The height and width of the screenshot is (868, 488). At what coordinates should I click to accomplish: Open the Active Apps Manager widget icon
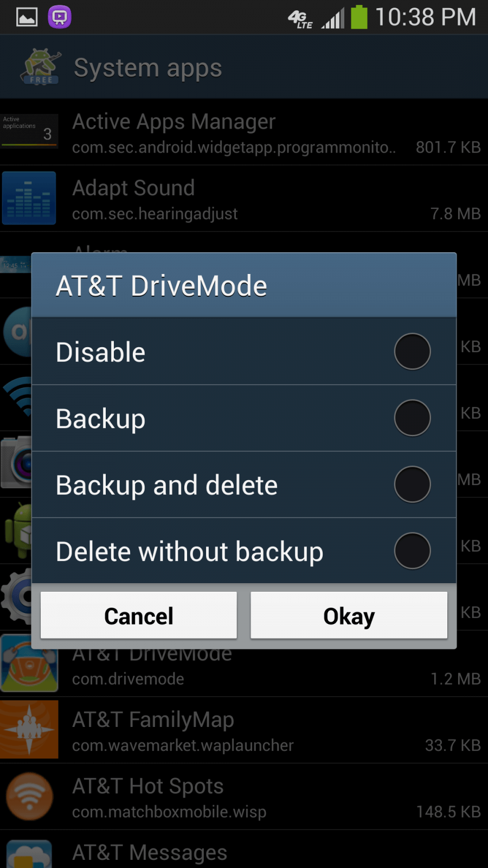click(x=29, y=131)
